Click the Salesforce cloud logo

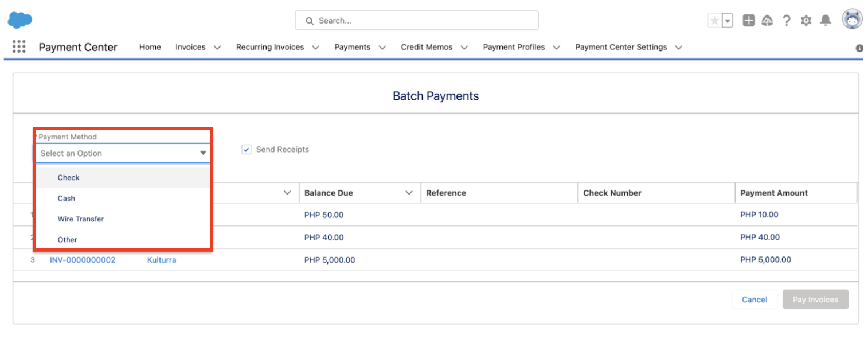click(20, 20)
